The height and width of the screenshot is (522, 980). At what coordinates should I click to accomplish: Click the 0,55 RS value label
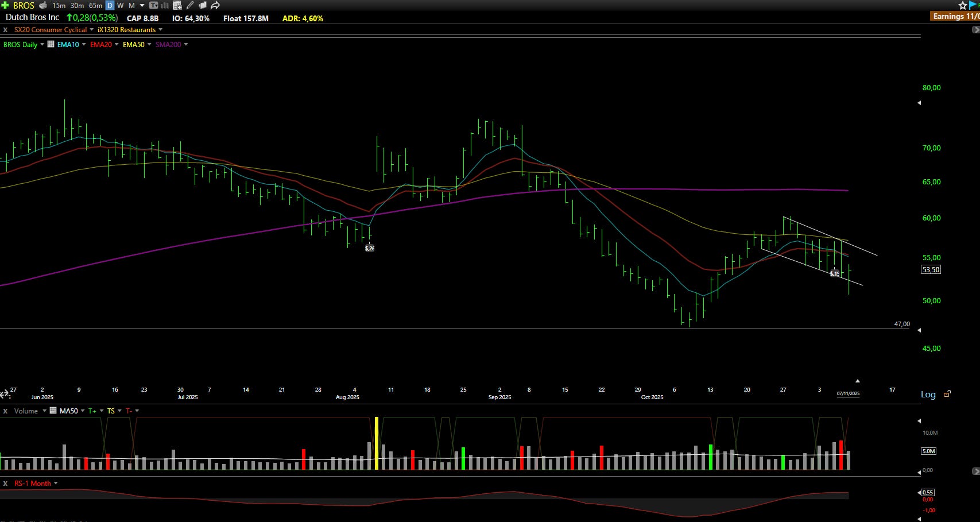point(928,493)
